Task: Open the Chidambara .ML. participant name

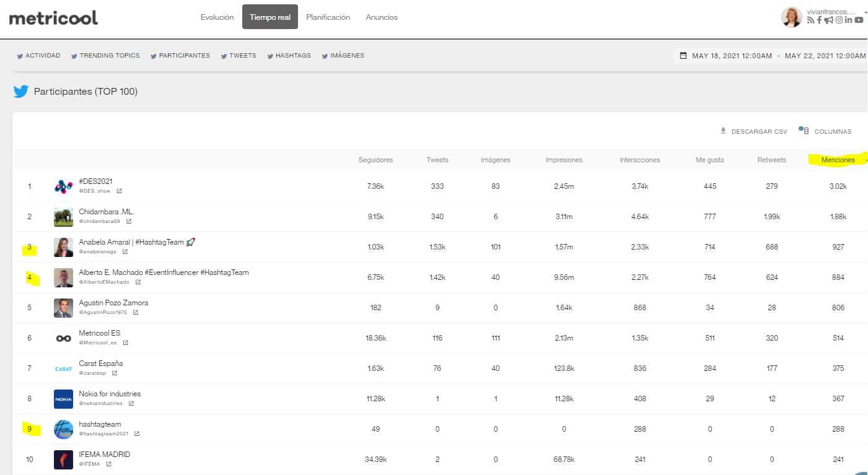Action: pos(107,212)
